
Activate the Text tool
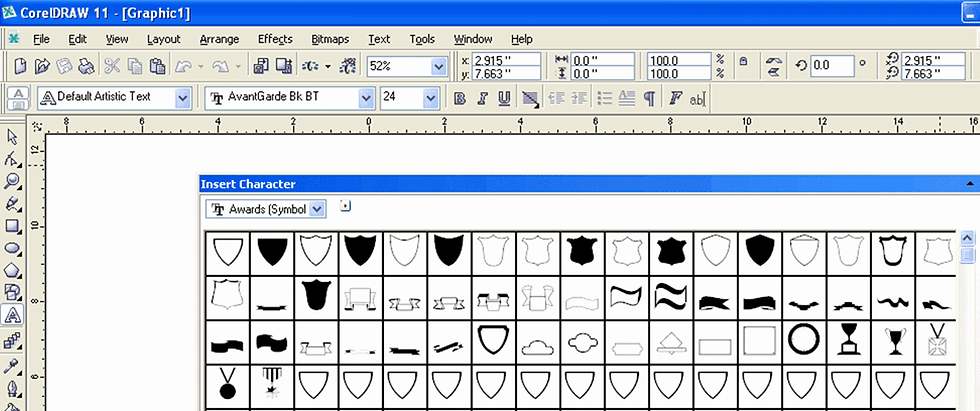[12, 316]
